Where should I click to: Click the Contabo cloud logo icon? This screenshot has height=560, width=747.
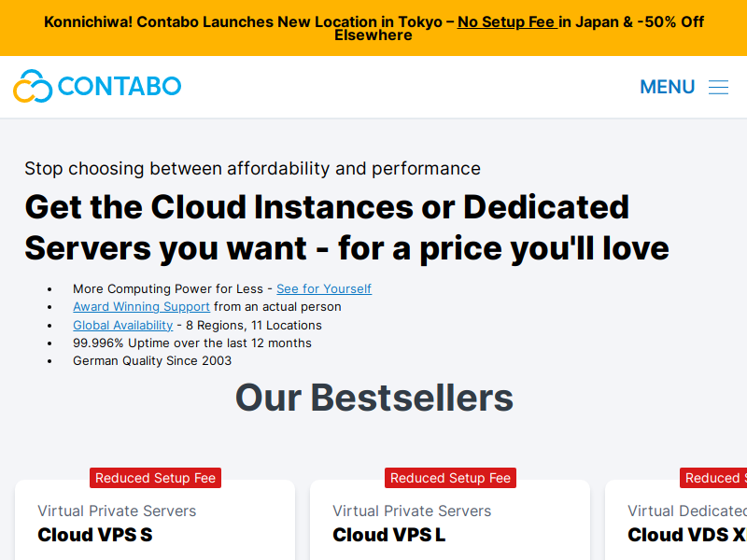pos(33,86)
